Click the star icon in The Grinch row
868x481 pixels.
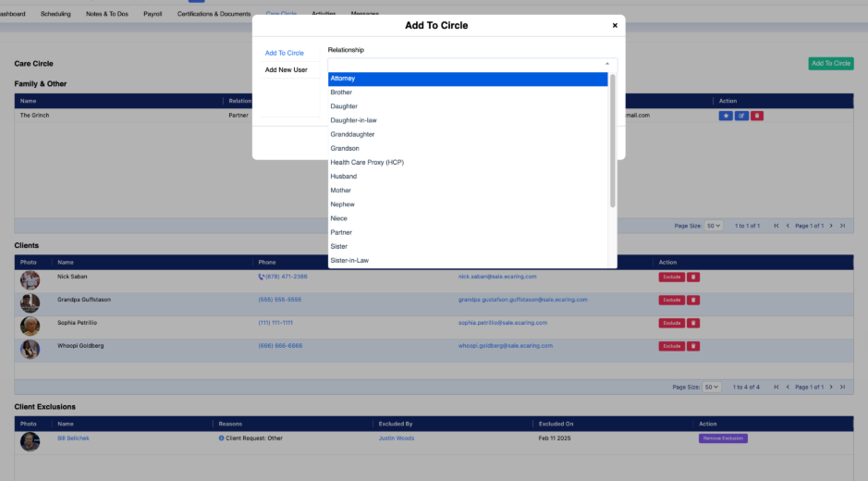point(725,116)
